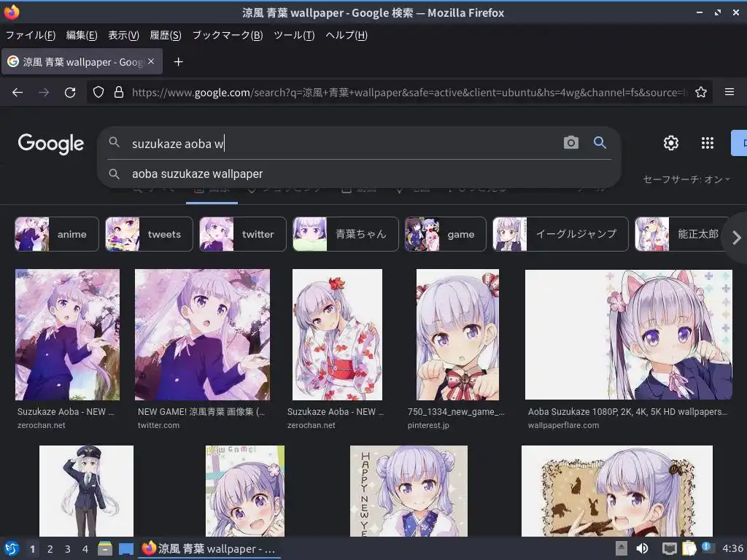The image size is (747, 560).
Task: Open the taskbar start menu icon
Action: click(12, 548)
